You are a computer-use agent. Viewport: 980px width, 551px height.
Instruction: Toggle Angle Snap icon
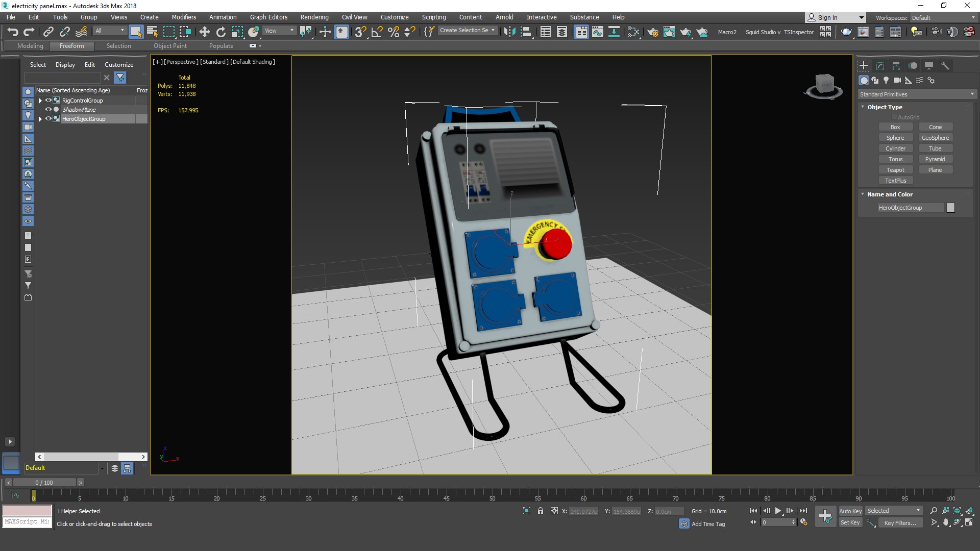[377, 32]
